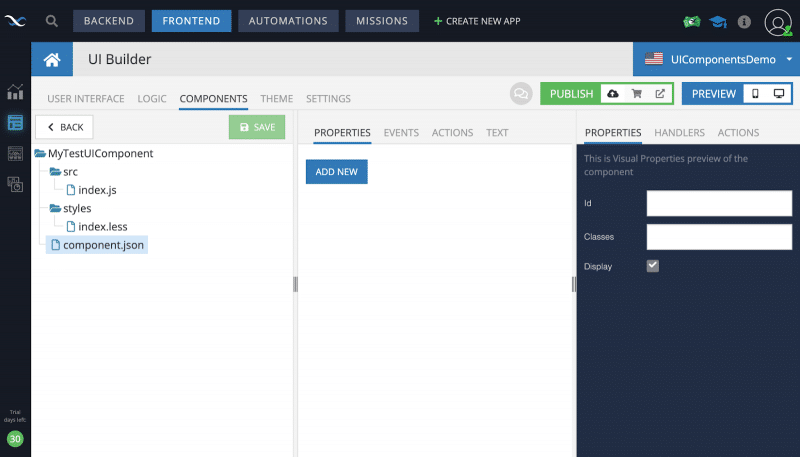Select the data table sidebar icon

(x=15, y=122)
